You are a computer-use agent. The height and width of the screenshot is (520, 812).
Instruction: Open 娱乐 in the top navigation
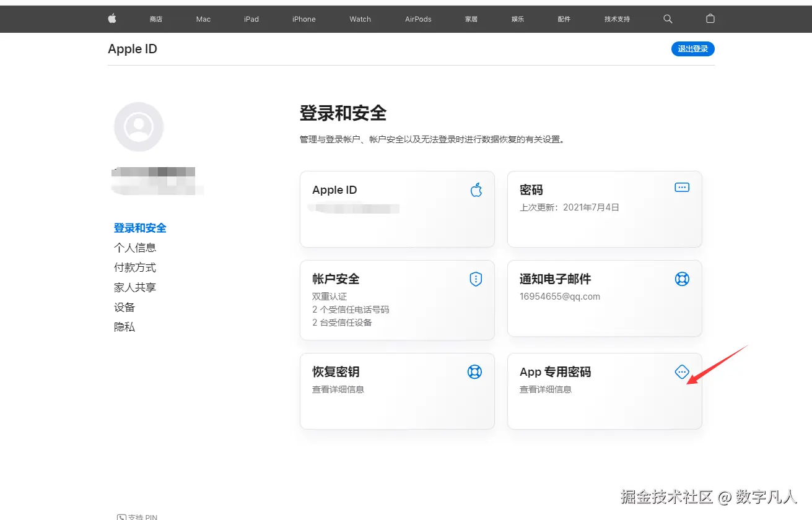point(518,19)
